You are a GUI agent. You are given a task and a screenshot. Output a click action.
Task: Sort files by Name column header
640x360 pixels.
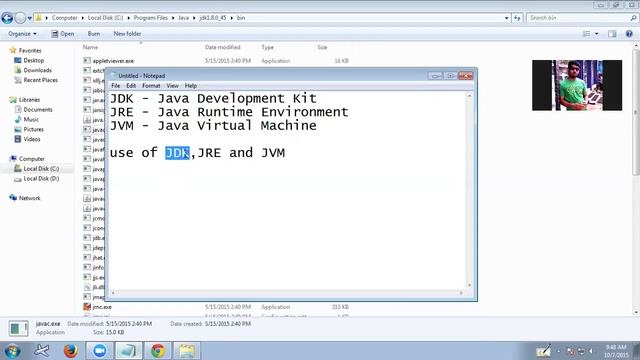(x=90, y=47)
